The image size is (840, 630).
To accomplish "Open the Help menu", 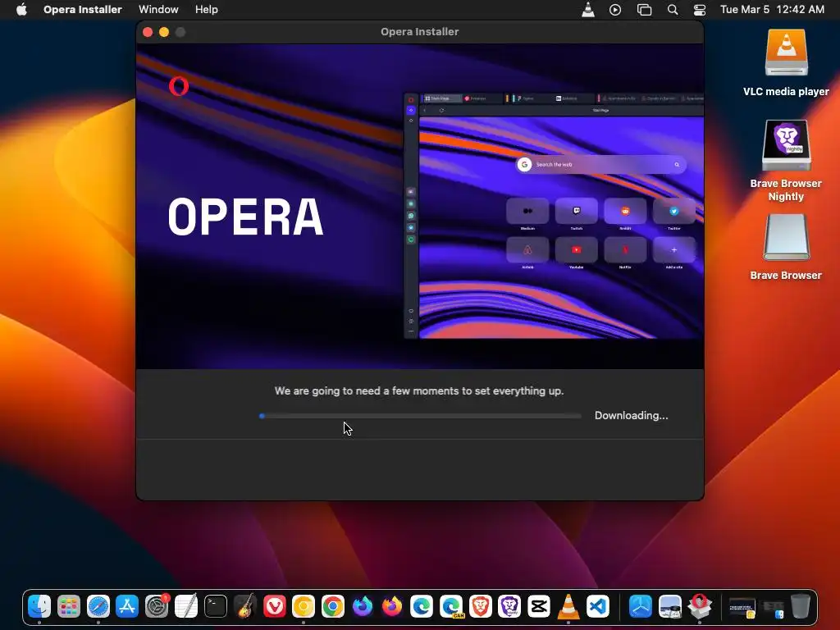I will coord(206,10).
